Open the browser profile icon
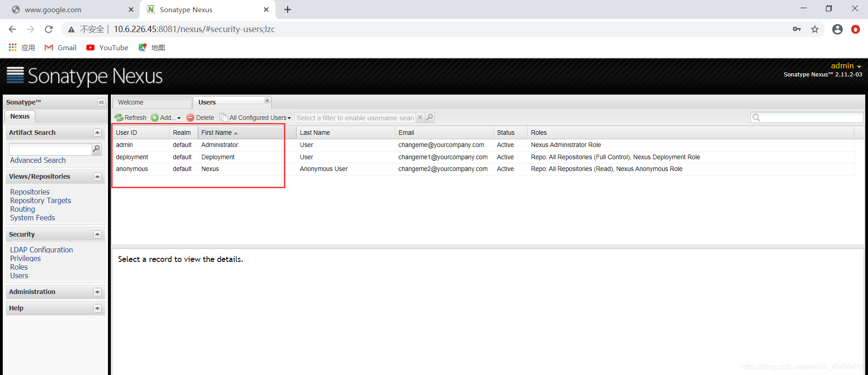The width and height of the screenshot is (868, 375). 837,29
